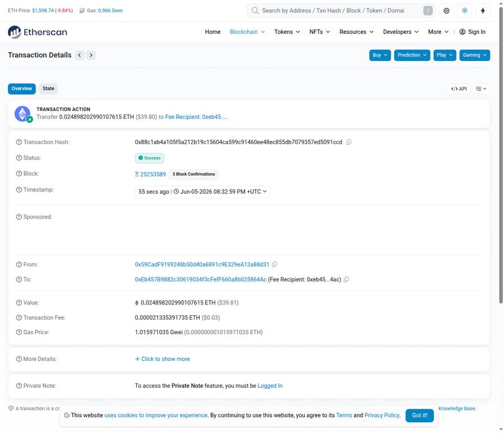Open the Knowledge Base link
This screenshot has width=504, height=433.
tap(457, 409)
